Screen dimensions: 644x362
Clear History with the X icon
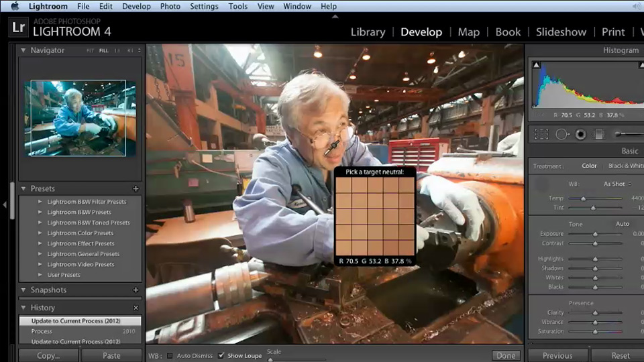point(136,308)
